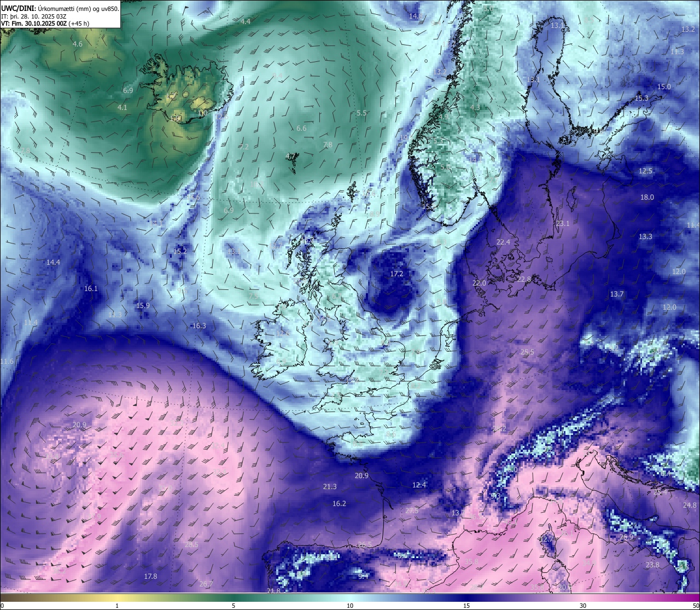Click the 26.5 value over Spain

365,544
